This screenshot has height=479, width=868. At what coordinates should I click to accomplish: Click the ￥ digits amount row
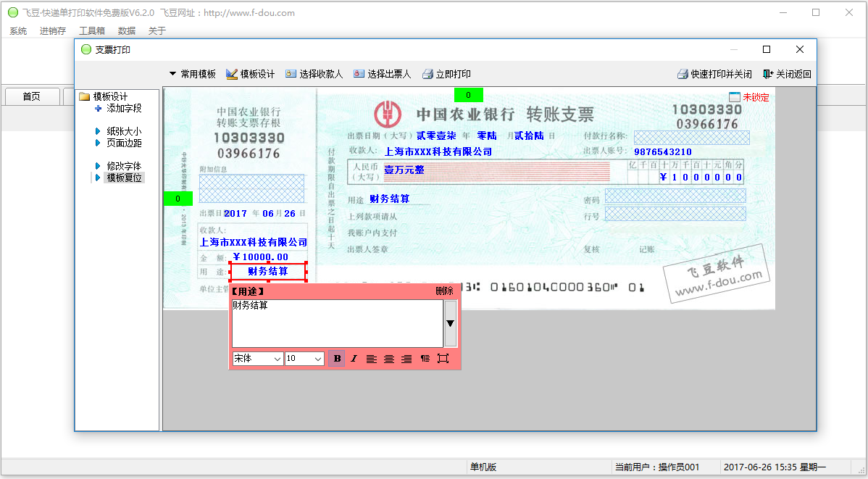(x=701, y=178)
